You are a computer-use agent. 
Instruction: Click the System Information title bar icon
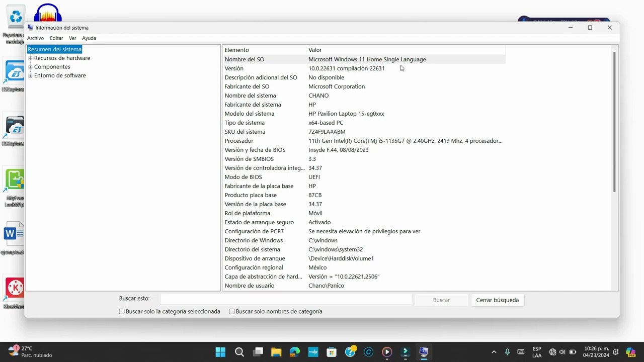tap(30, 28)
